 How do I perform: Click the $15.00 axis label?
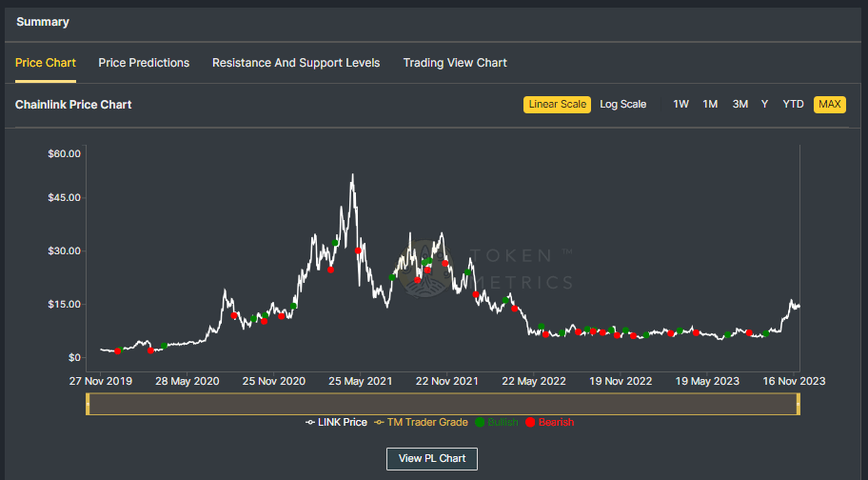tap(64, 304)
